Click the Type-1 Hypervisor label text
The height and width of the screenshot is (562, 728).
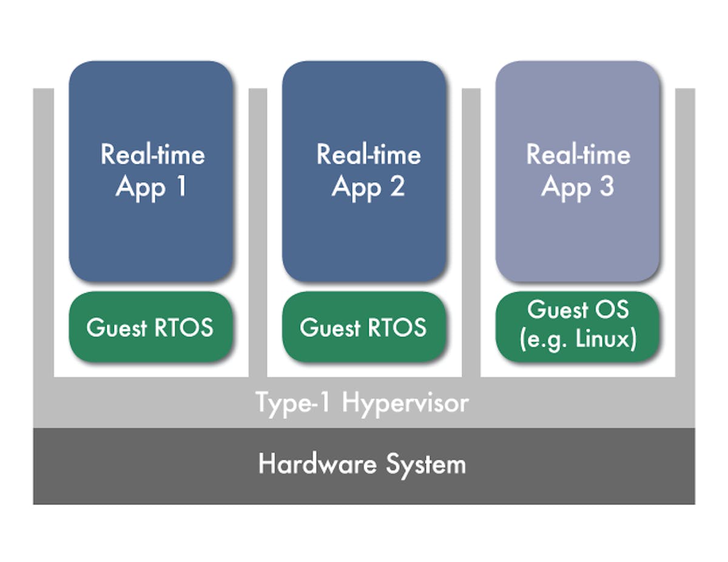363,401
